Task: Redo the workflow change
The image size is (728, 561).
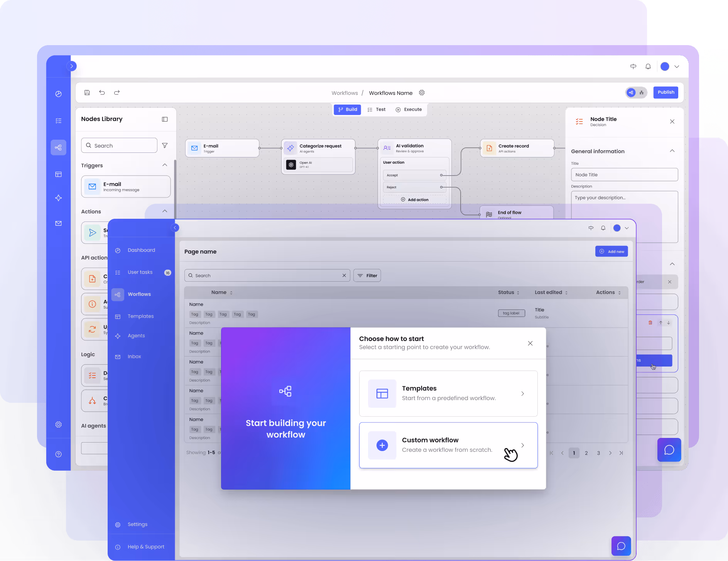Action: point(117,93)
